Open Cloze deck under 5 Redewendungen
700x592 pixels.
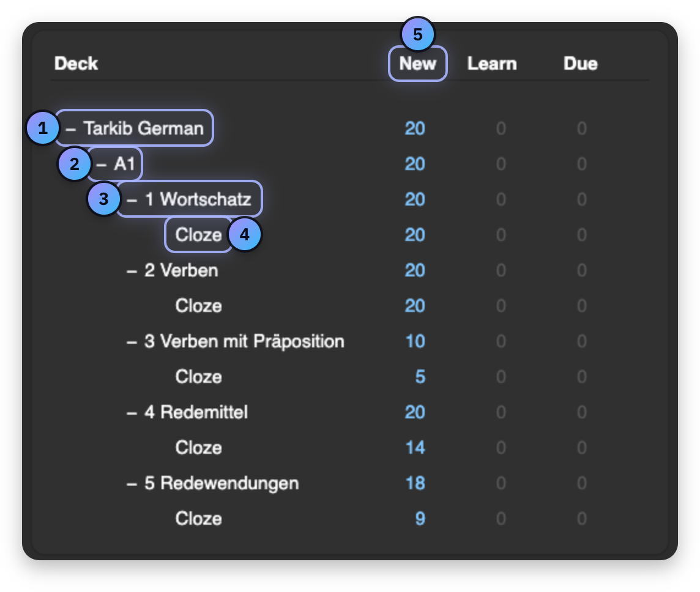coord(199,519)
